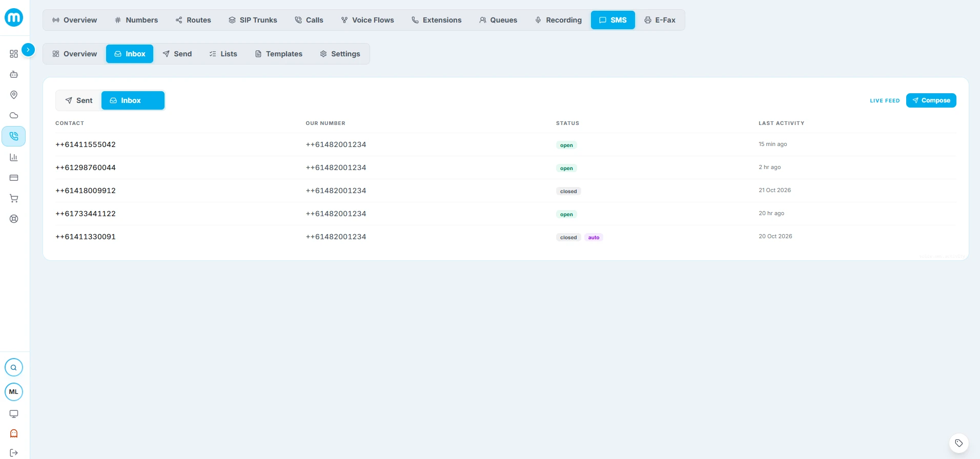
Task: Open the SMS Overview sub-tab
Action: pyautogui.click(x=75, y=54)
